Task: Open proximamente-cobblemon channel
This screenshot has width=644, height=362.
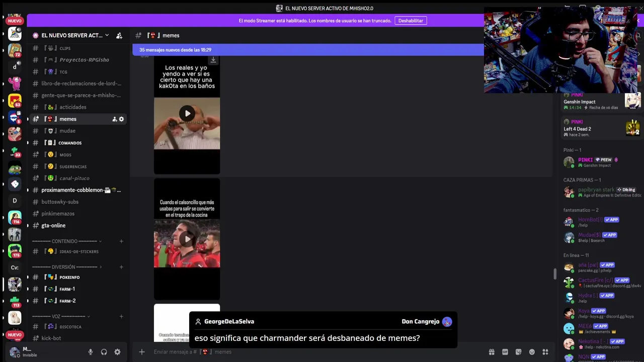Action: tap(77, 190)
